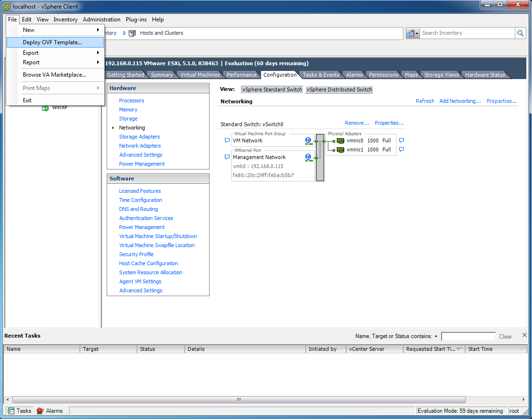Click the Refresh networking link
Viewport: 532px width, 419px height.
425,101
